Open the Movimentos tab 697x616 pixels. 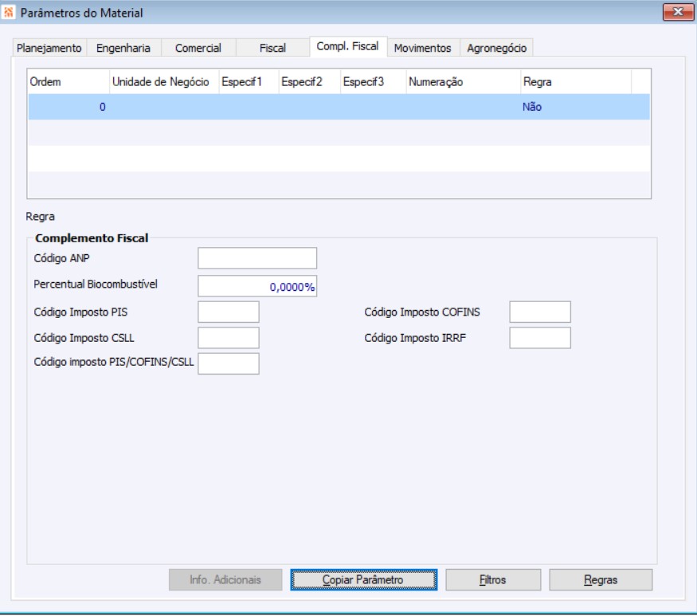click(422, 48)
